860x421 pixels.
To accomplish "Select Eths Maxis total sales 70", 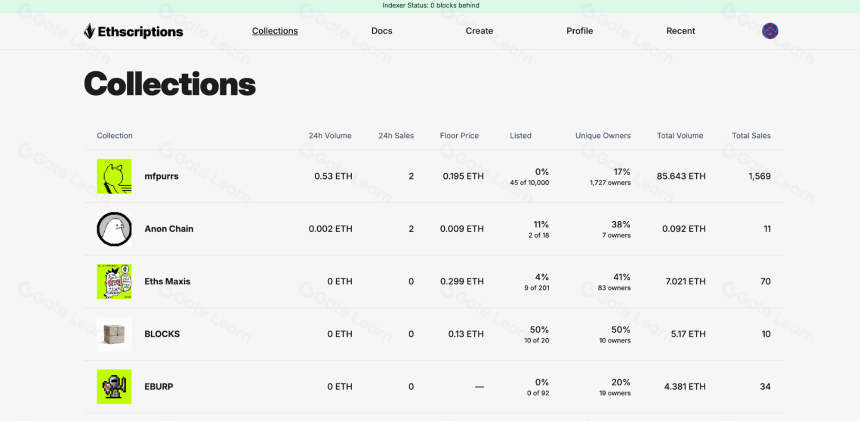I will [x=765, y=281].
